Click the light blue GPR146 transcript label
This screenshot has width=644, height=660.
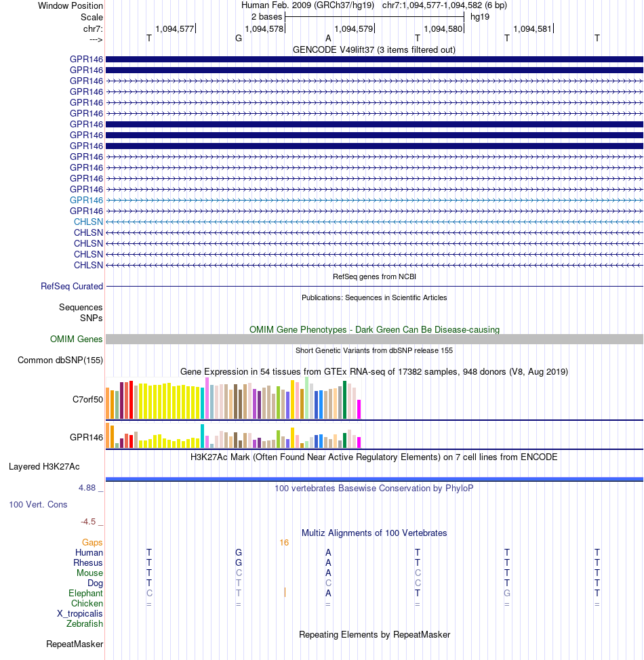86,200
